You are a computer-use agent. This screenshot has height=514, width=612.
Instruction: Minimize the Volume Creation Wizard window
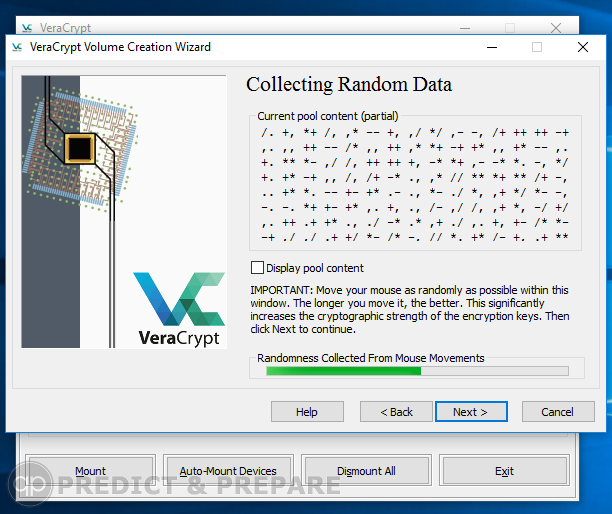pyautogui.click(x=492, y=47)
